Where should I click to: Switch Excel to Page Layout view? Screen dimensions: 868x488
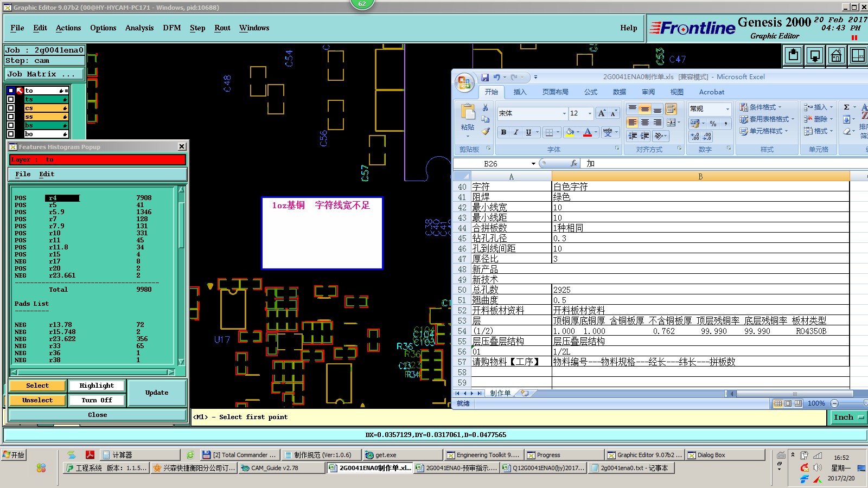point(788,403)
